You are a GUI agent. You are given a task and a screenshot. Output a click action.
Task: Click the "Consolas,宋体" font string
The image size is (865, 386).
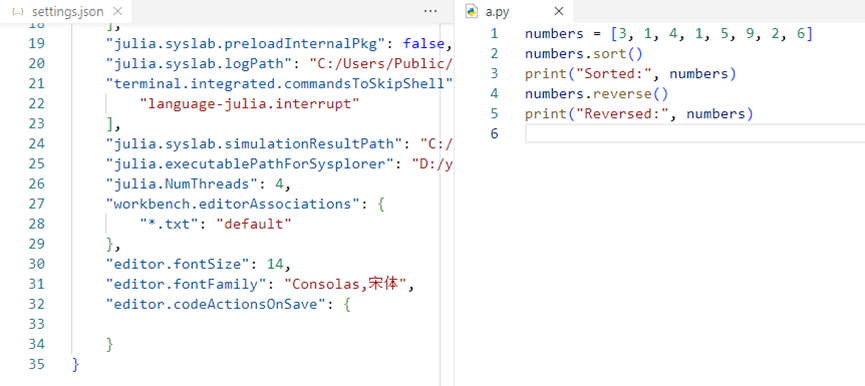(345, 284)
